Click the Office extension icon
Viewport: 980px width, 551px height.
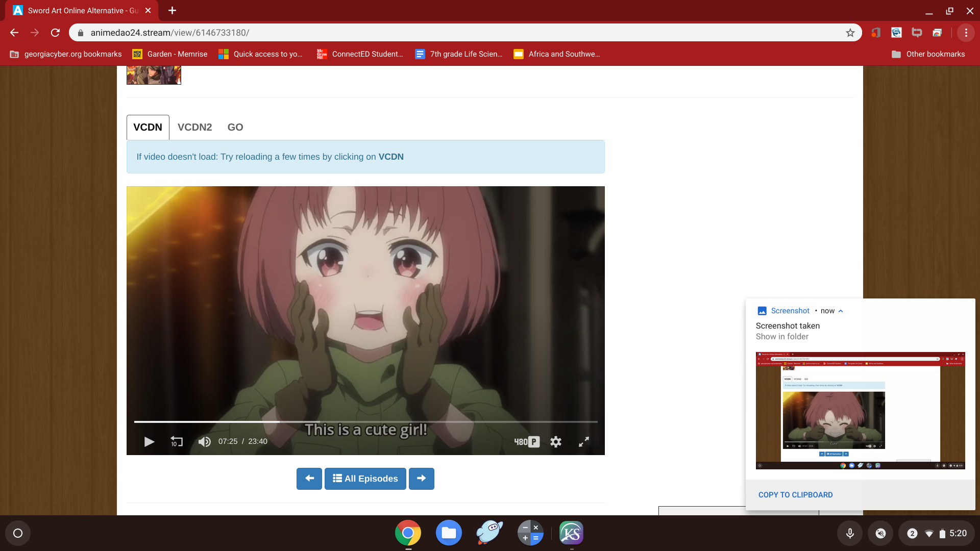876,33
